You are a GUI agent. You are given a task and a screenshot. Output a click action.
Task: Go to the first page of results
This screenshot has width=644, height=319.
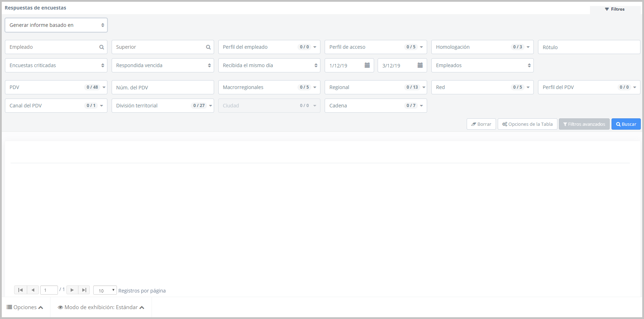[20, 290]
